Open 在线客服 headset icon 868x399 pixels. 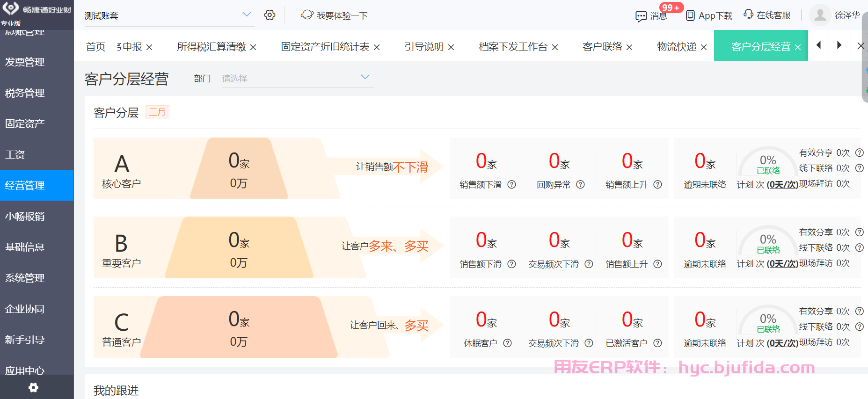(x=749, y=15)
